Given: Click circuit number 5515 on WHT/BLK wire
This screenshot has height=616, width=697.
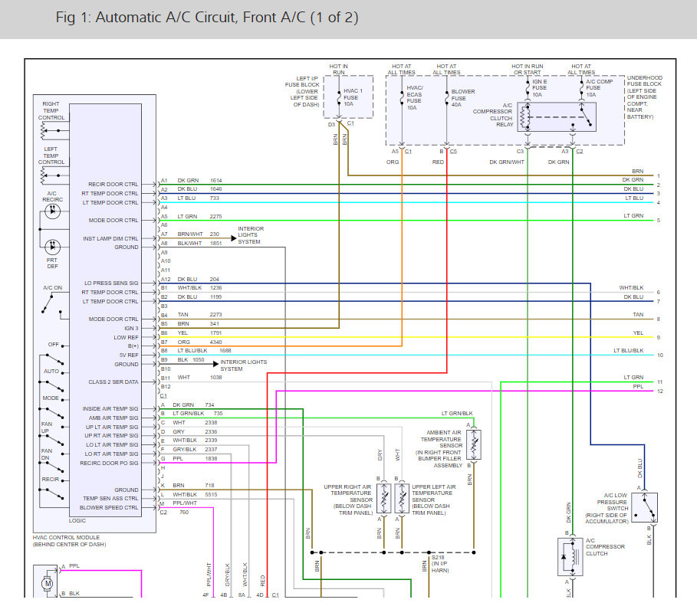Looking at the screenshot, I should (x=211, y=494).
